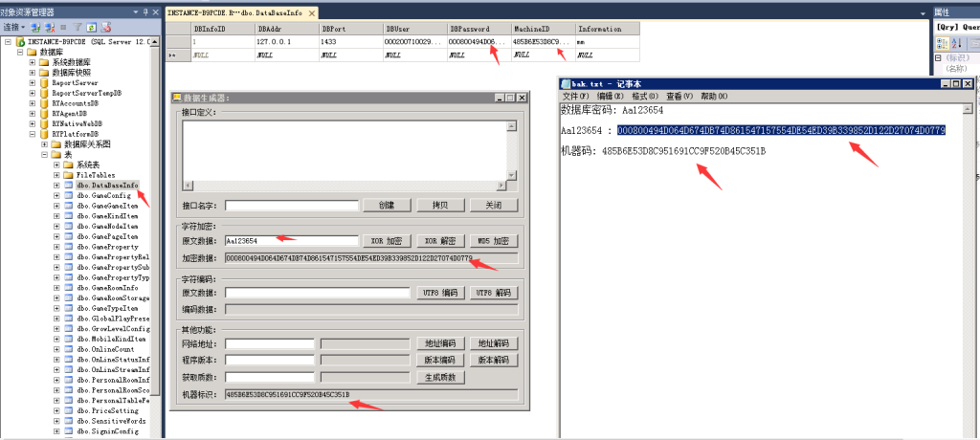Image resolution: width=980 pixels, height=440 pixels.
Task: Expand the ReportServer database node
Action: pos(33,83)
